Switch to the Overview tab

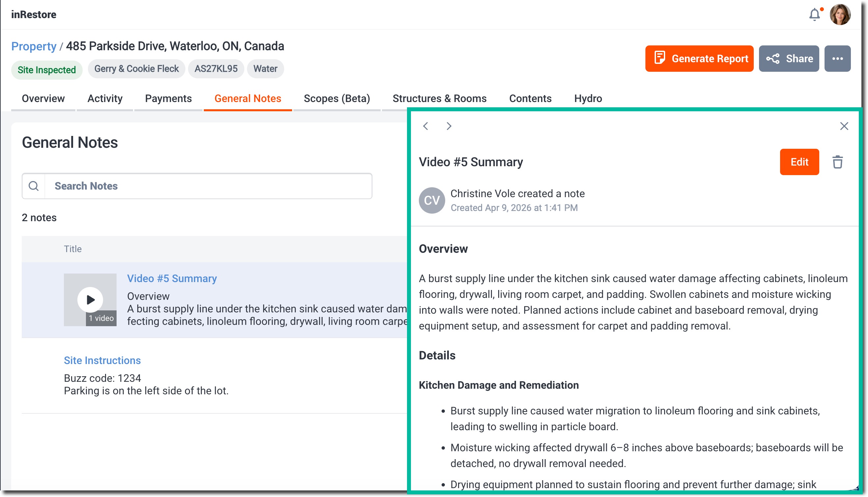coord(43,99)
